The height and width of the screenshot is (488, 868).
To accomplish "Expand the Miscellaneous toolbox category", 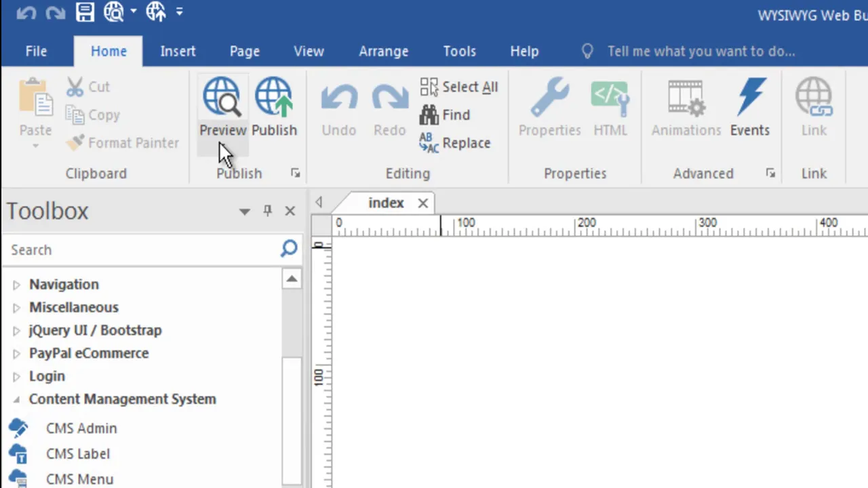I will [17, 308].
